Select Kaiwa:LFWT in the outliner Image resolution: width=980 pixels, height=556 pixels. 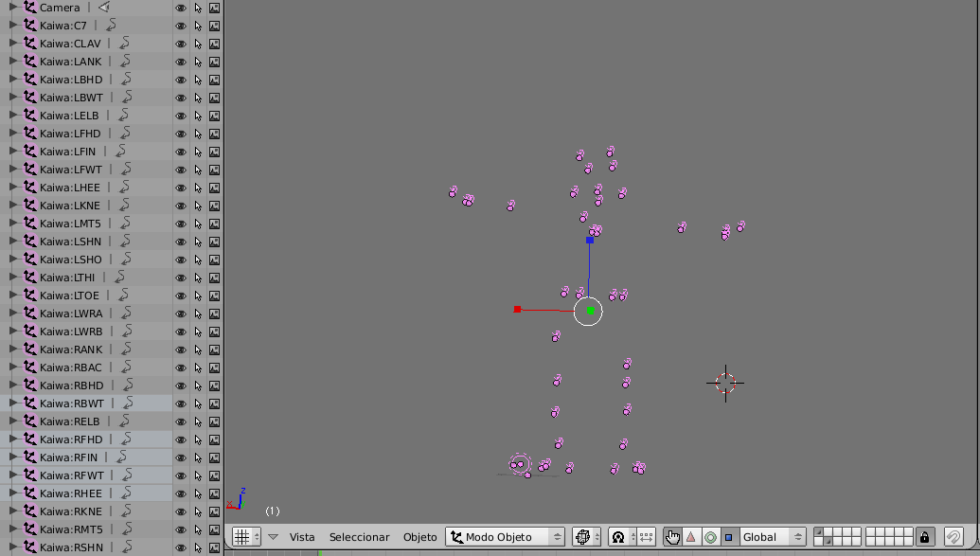coord(71,170)
